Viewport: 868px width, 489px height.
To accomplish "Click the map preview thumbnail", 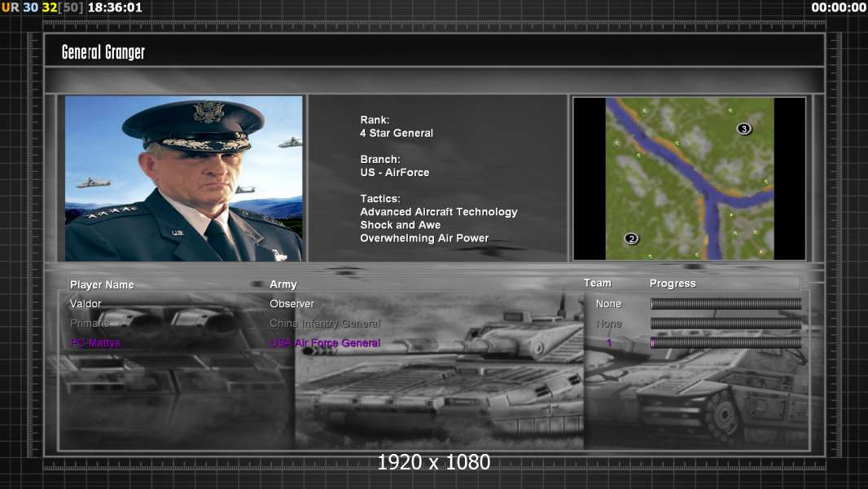I will [689, 178].
